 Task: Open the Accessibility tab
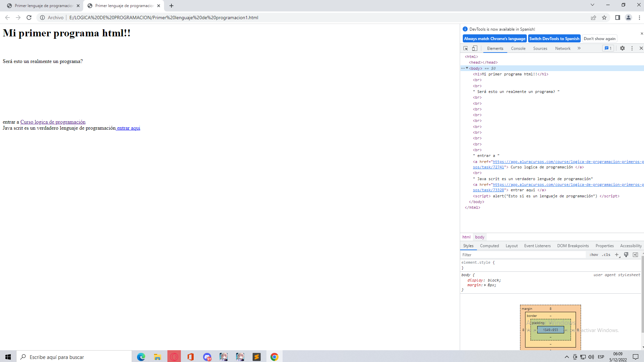click(631, 246)
